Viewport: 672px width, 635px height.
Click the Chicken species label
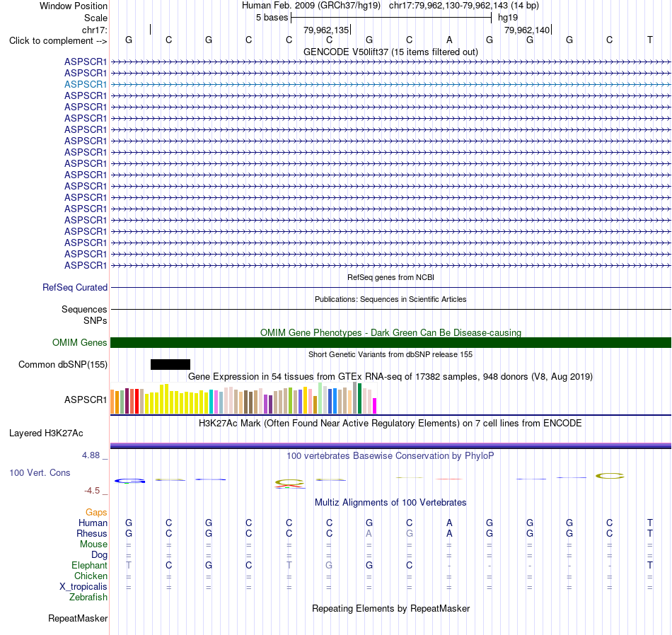pyautogui.click(x=91, y=576)
